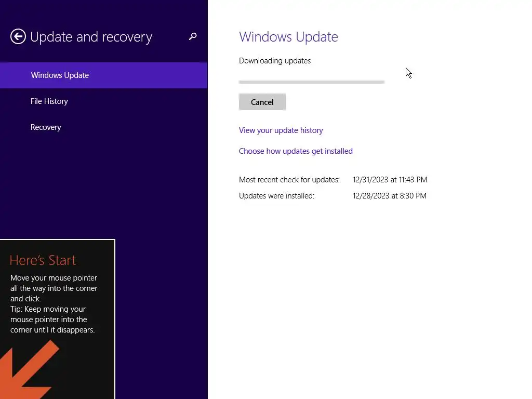Click the 'Downloading updates' status text
Viewport: 532px width, 399px height.
click(274, 61)
